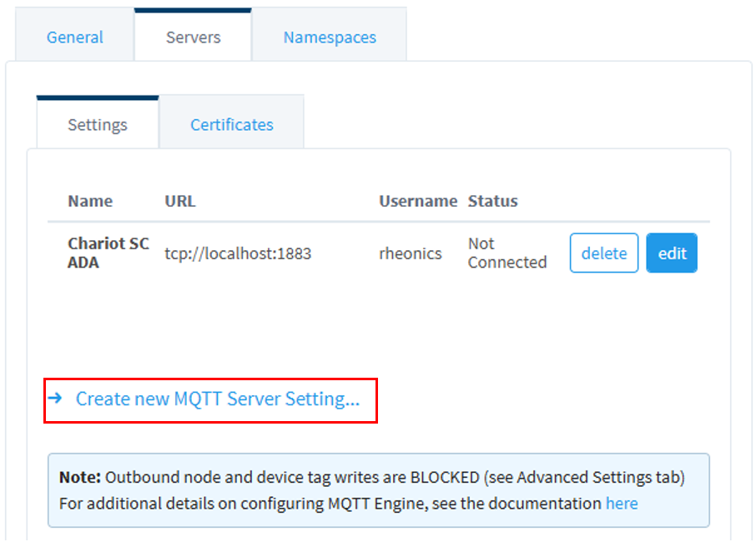
Task: Open the documentation 'here' link
Action: click(x=622, y=503)
